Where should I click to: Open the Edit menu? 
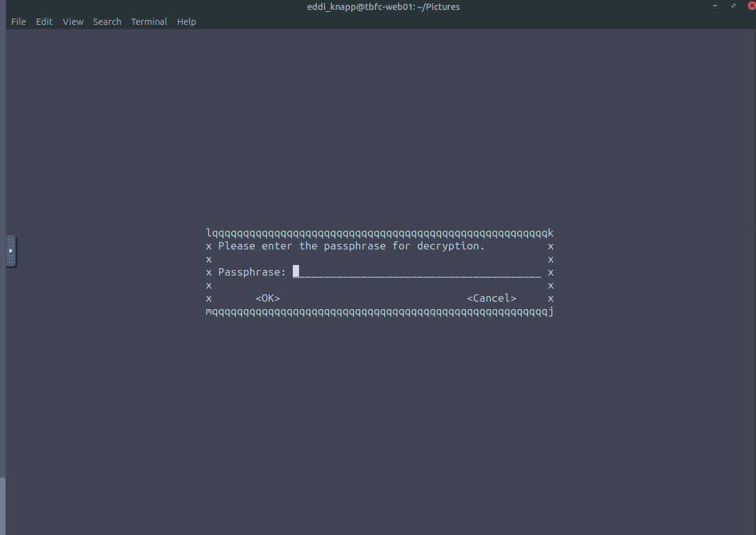click(44, 22)
